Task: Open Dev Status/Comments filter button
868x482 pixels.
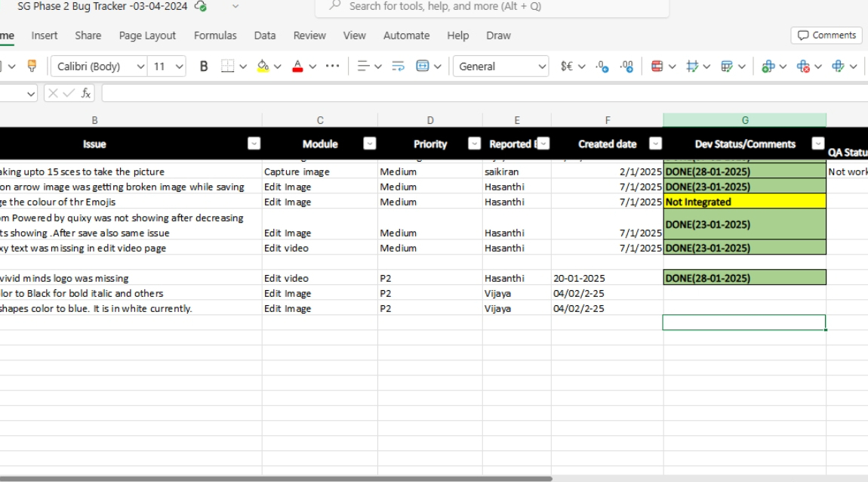Action: (818, 144)
